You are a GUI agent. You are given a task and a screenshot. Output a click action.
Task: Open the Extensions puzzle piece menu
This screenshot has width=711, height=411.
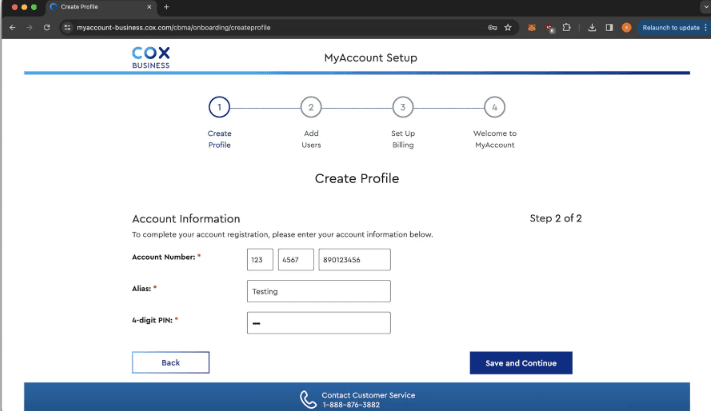point(567,28)
